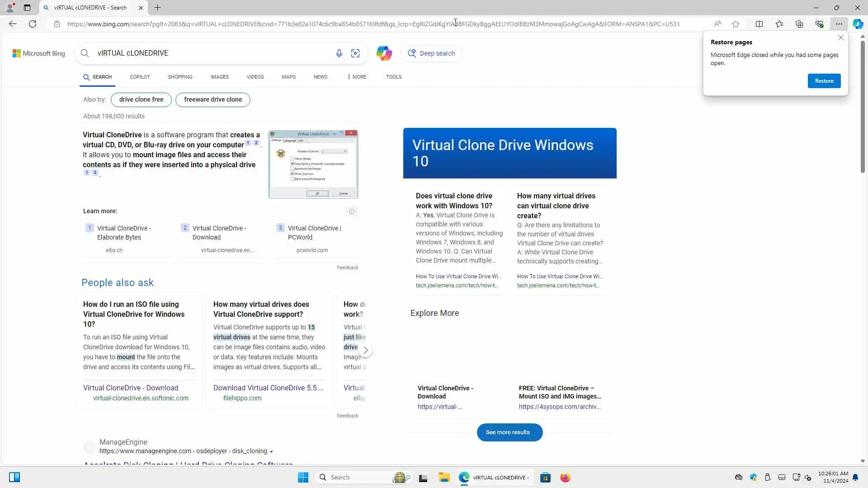Click the voice search microphone icon
The image size is (868, 488).
pyautogui.click(x=339, y=53)
